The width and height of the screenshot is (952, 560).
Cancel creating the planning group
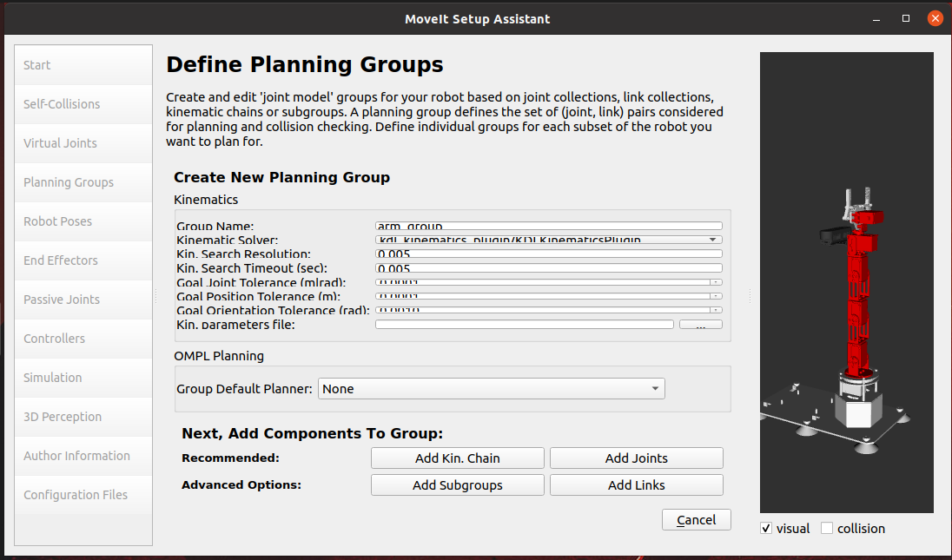click(x=697, y=520)
